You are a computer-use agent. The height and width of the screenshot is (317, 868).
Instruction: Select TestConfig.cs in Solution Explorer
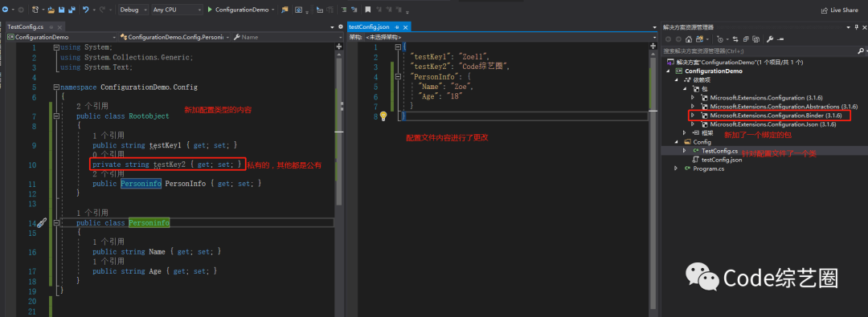click(719, 151)
